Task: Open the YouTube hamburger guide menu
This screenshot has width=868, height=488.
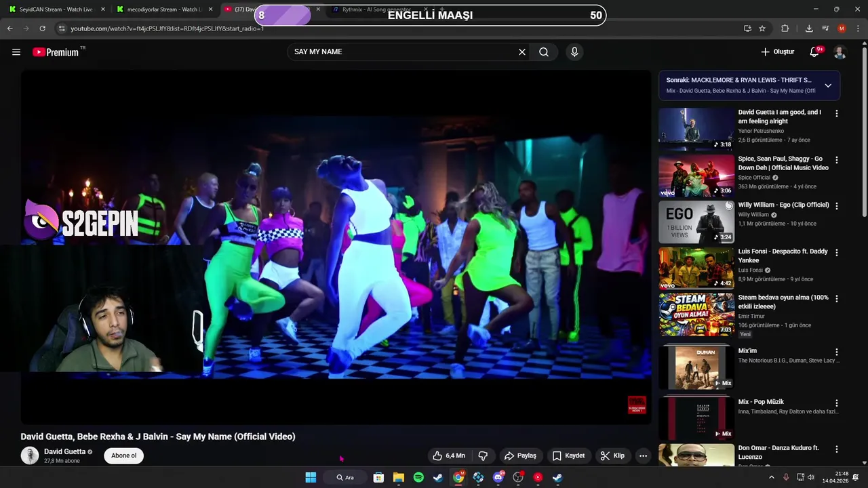Action: (16, 52)
